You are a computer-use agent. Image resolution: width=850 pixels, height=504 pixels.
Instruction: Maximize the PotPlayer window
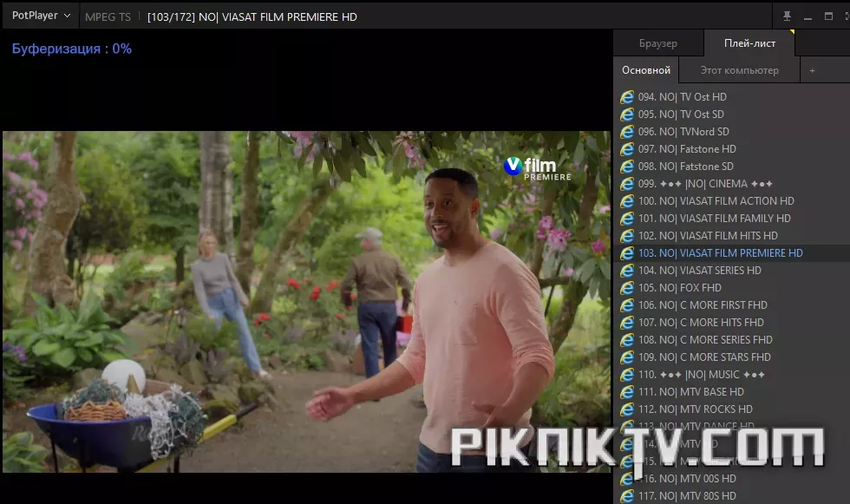coord(828,16)
